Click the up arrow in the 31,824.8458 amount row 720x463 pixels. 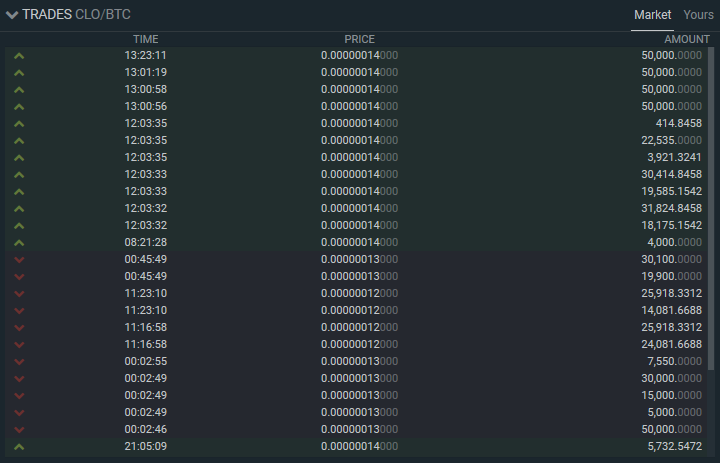[x=19, y=209]
